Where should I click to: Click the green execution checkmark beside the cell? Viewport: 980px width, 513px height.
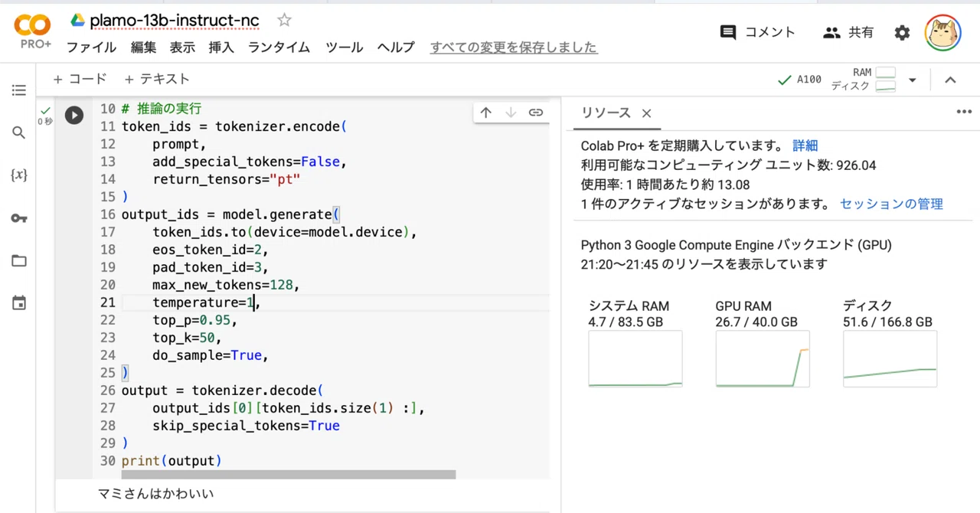click(x=45, y=110)
